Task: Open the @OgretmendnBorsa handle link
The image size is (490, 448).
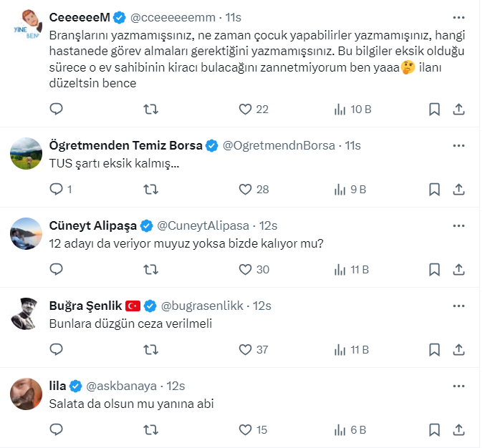Action: [279, 145]
